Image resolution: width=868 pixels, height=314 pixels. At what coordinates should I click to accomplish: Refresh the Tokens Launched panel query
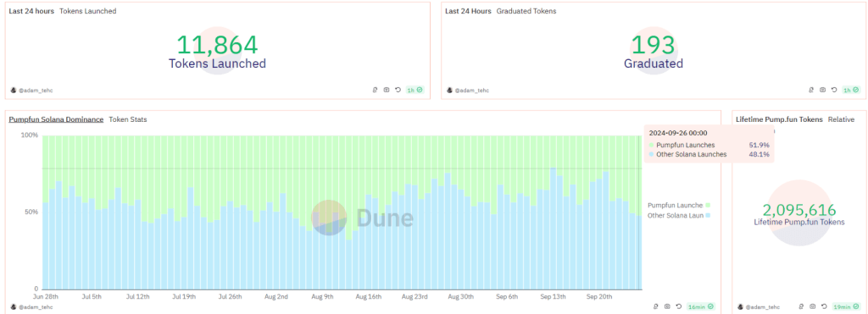pyautogui.click(x=398, y=90)
